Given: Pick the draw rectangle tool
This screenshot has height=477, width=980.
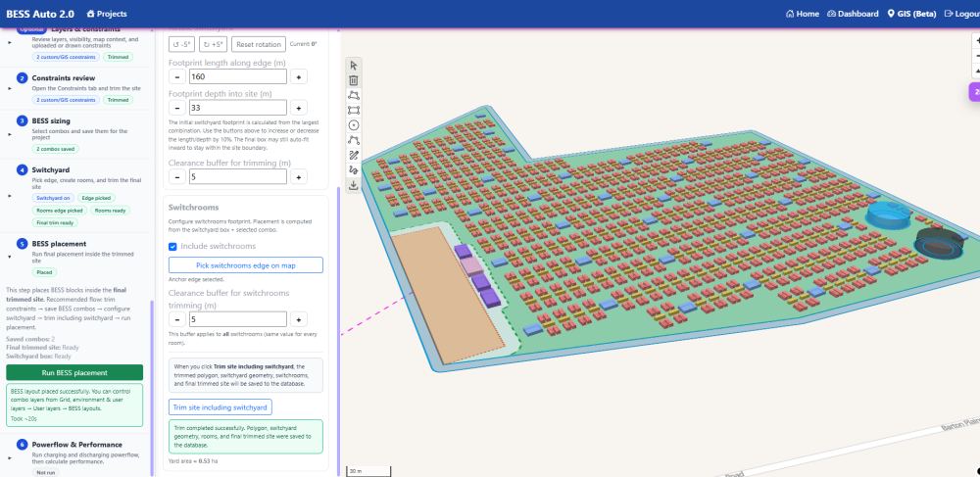Looking at the screenshot, I should pos(353,111).
